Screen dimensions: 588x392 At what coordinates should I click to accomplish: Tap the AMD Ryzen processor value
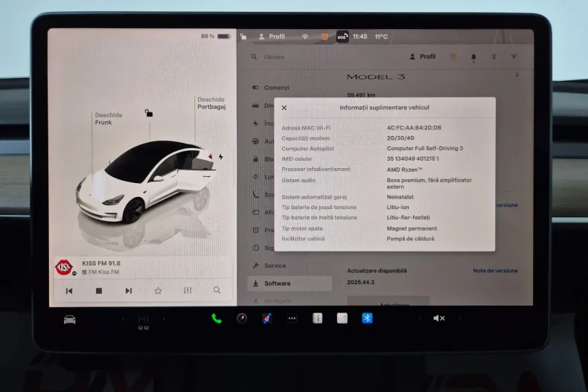pos(404,170)
